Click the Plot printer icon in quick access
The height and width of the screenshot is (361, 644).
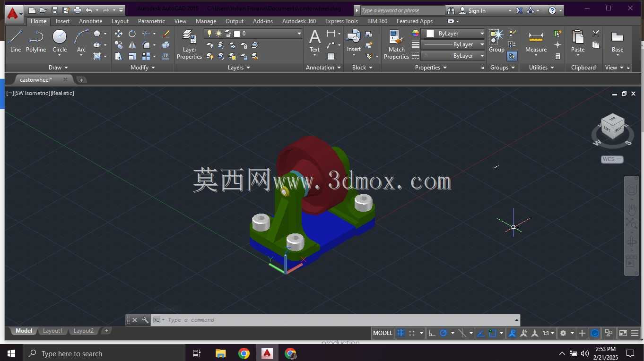[78, 10]
